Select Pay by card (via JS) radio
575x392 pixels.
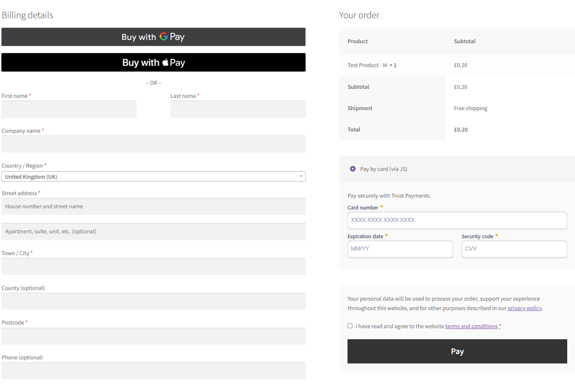click(353, 169)
